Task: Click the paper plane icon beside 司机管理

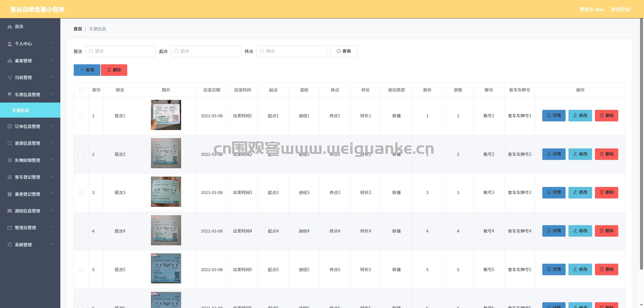Action: tap(10, 77)
